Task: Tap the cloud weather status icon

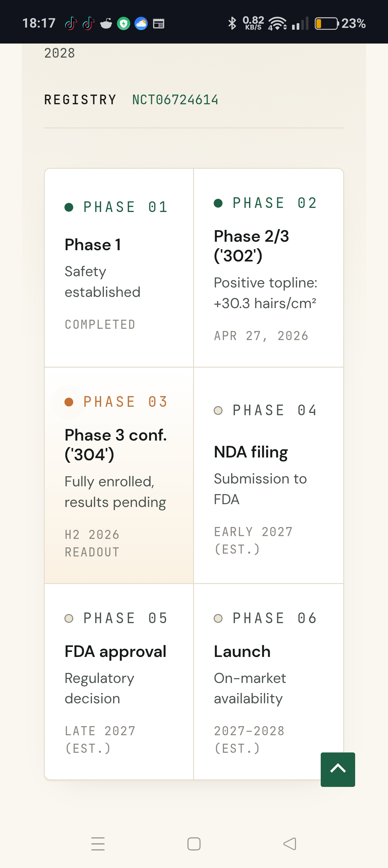Action: click(x=141, y=23)
